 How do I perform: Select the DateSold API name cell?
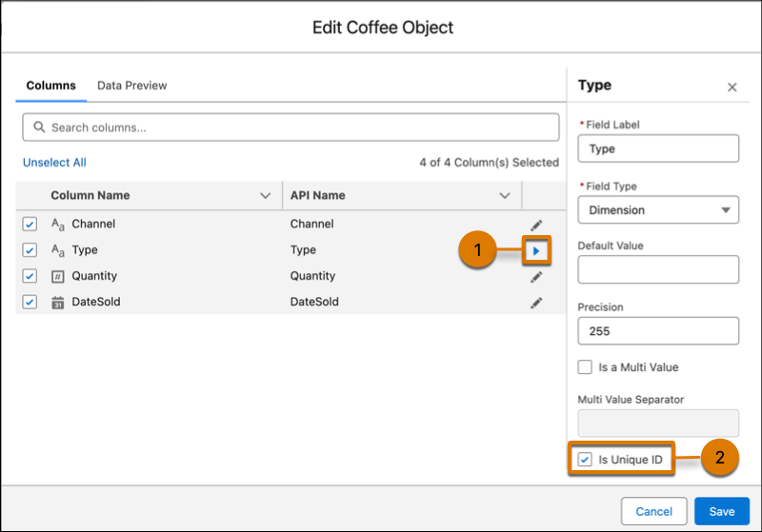(314, 302)
